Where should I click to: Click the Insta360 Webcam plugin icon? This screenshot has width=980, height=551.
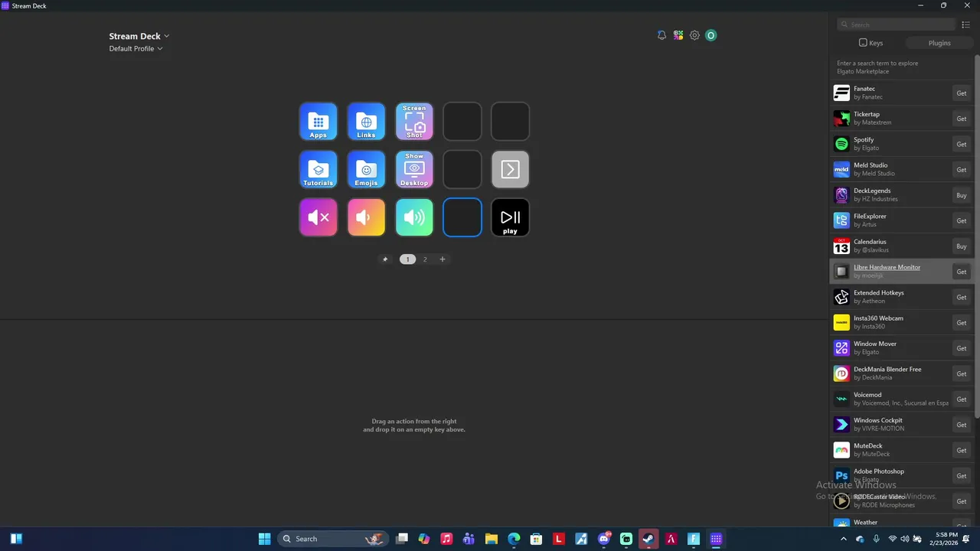(x=841, y=322)
